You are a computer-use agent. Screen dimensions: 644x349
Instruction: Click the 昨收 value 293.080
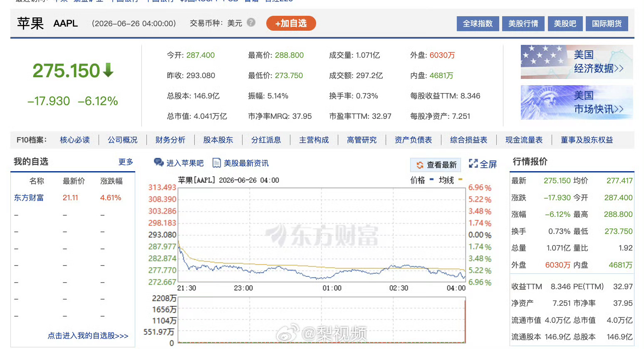201,76
